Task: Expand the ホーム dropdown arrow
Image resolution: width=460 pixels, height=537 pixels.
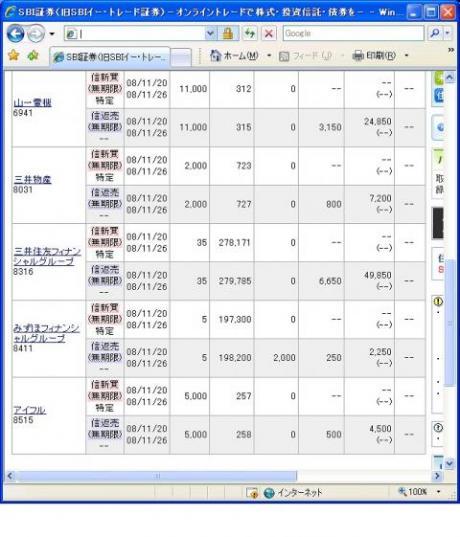Action: click(x=269, y=55)
